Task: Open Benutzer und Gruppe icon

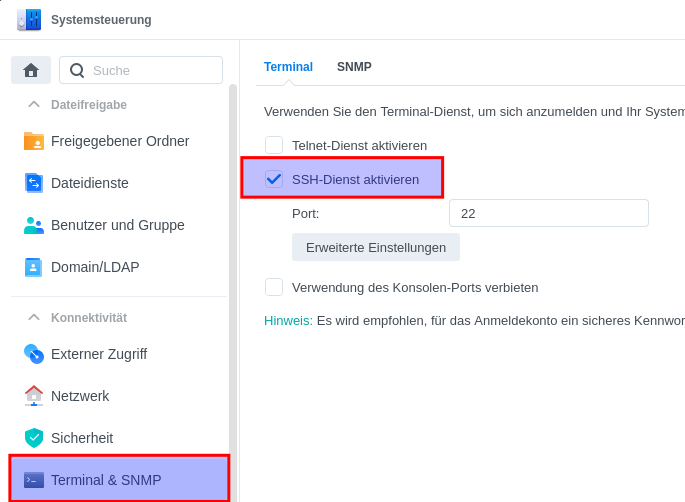Action: (34, 225)
